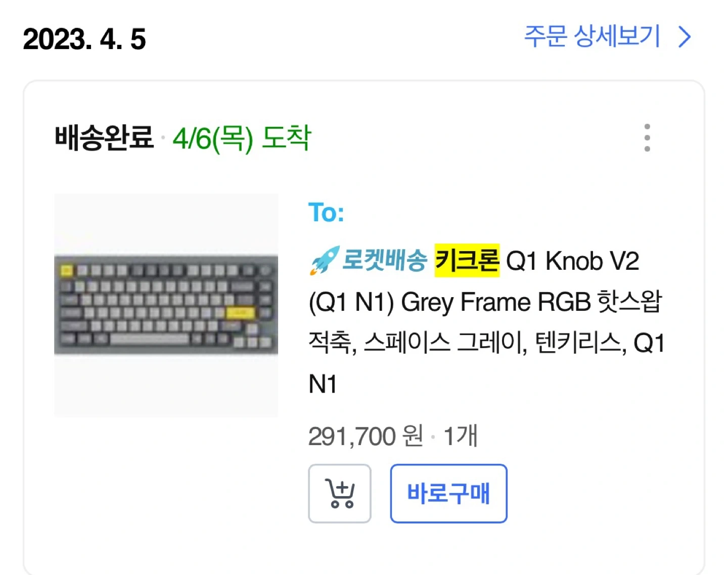
Task: Click the blue To: label
Action: click(x=326, y=213)
